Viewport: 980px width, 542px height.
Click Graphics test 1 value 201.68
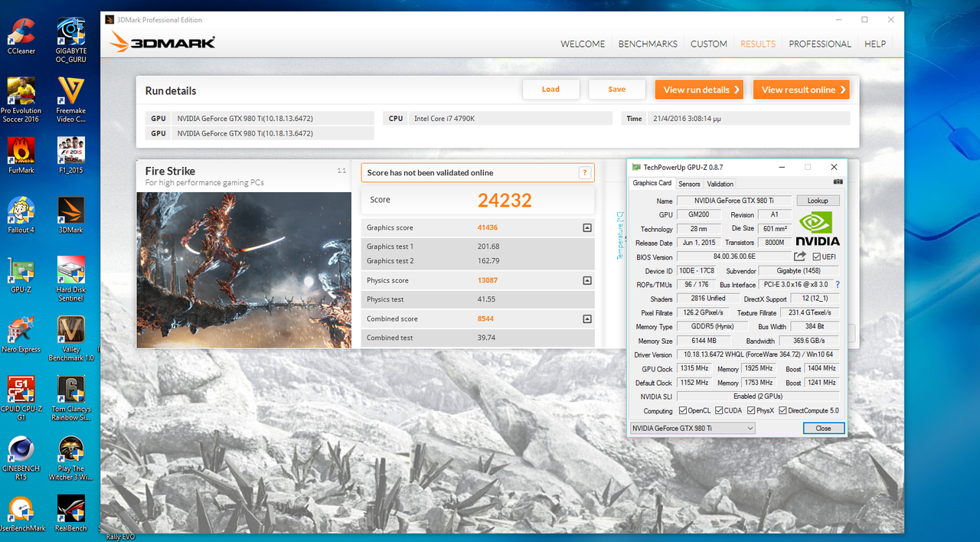(488, 247)
